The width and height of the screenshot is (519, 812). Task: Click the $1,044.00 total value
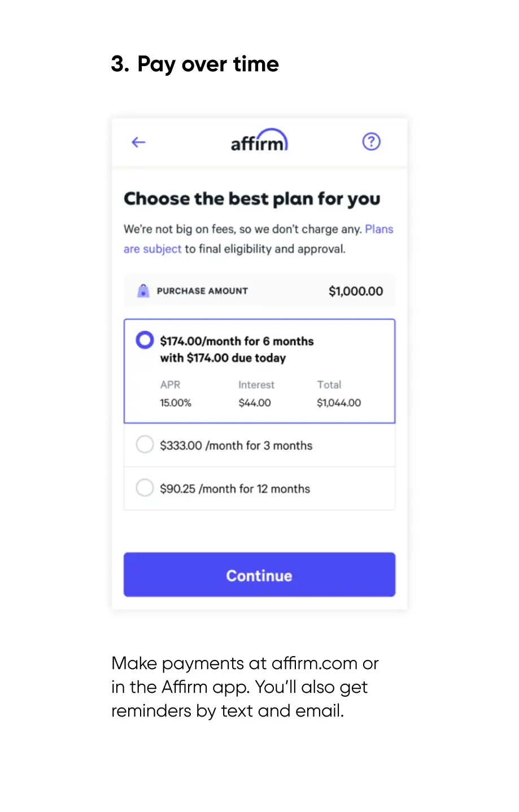[339, 403]
